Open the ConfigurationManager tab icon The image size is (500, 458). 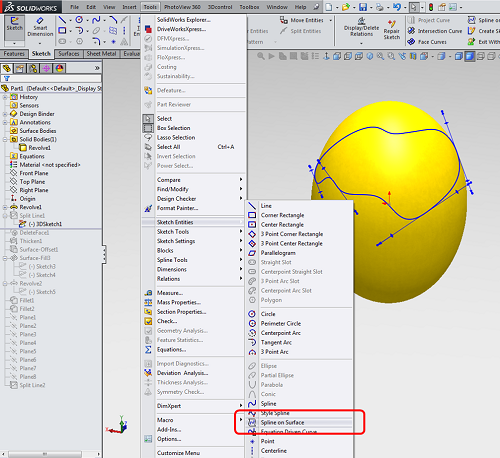click(x=33, y=69)
